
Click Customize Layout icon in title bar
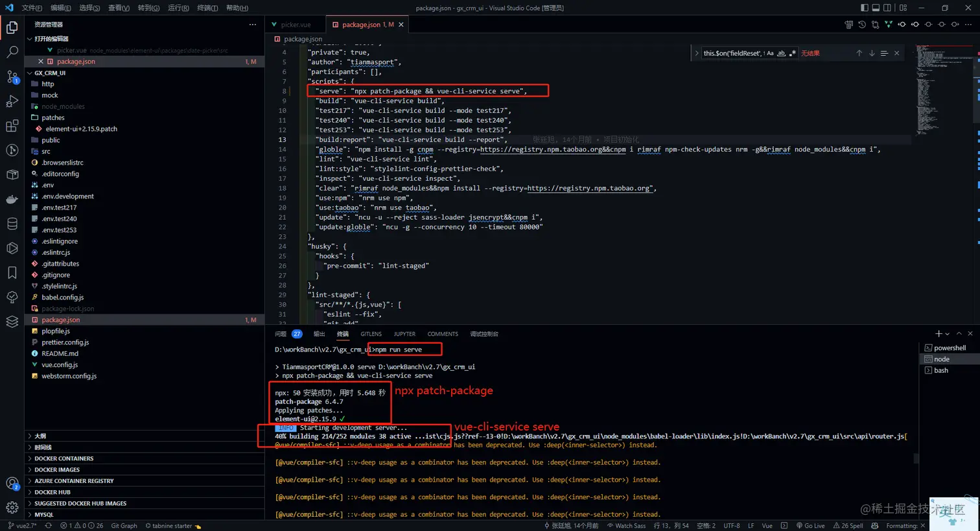pos(903,8)
